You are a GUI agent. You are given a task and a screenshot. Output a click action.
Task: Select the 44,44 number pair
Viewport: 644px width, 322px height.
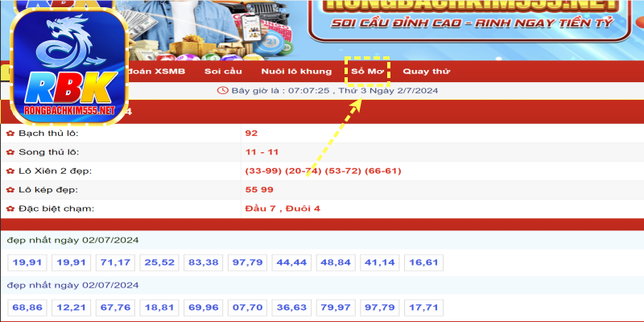[x=291, y=262]
